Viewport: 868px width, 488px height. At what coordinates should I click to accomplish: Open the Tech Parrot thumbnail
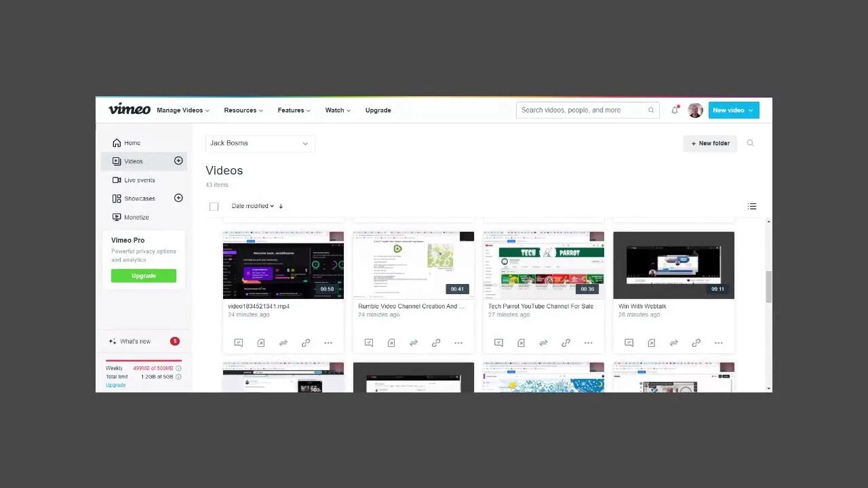(x=544, y=265)
